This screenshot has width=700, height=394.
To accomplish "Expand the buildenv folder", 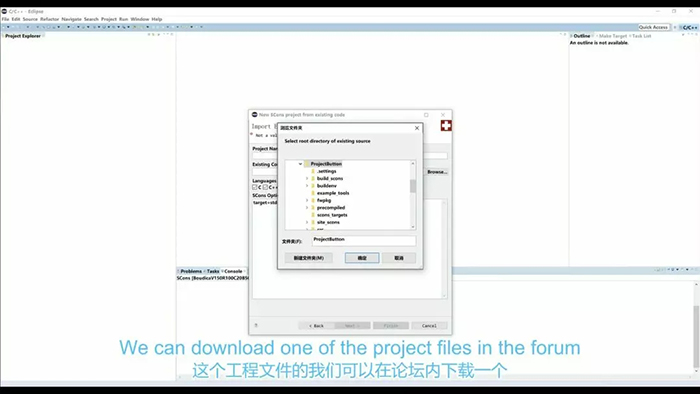I will point(307,186).
